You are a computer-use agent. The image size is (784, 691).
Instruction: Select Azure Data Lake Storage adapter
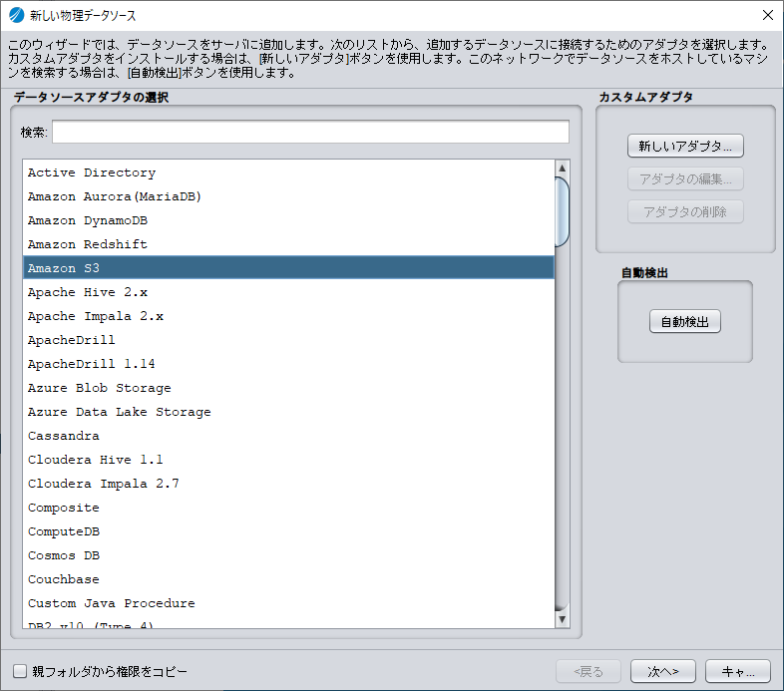pos(288,412)
